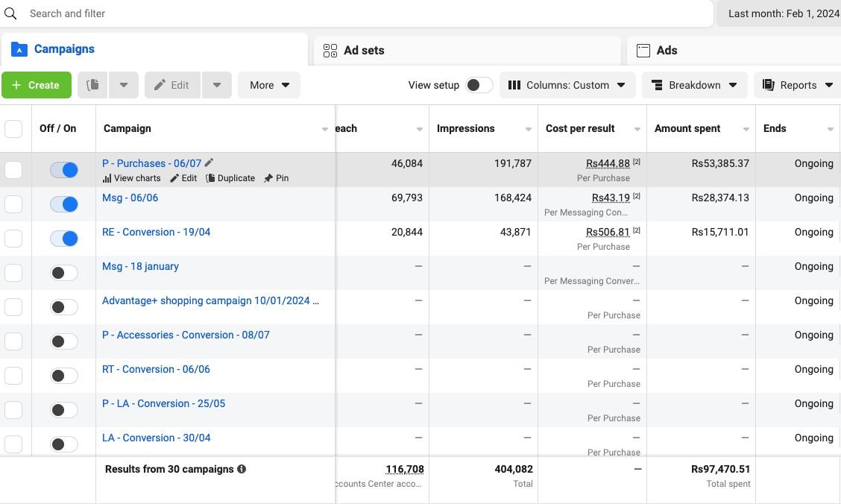Viewport: 841px width, 504px height.
Task: Pin the P - Purchases campaign
Action: 277,178
